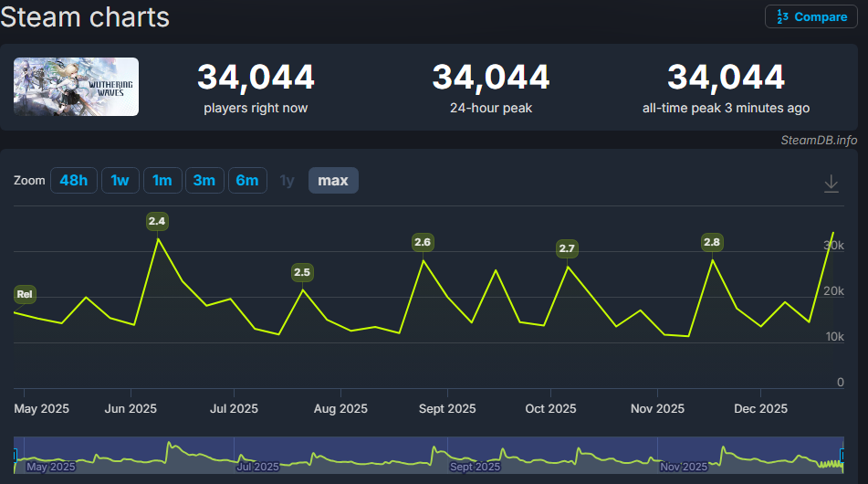Click the 20k y-axis label
Screen dimensions: 868x484
[833, 290]
